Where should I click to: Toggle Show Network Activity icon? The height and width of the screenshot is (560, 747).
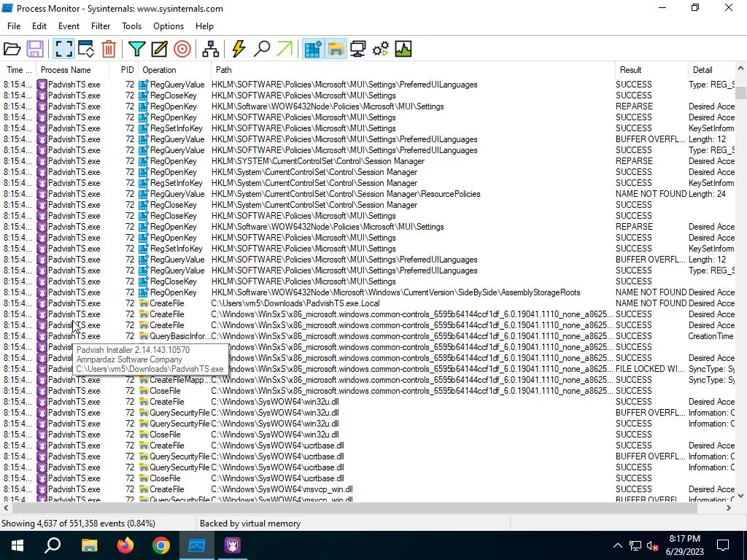357,49
